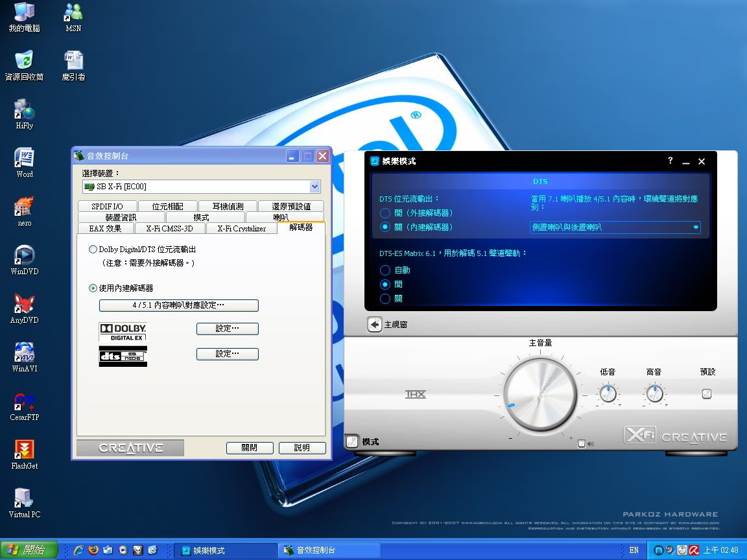Click the DTS NEO:6 logo
This screenshot has width=747, height=560.
click(x=123, y=356)
